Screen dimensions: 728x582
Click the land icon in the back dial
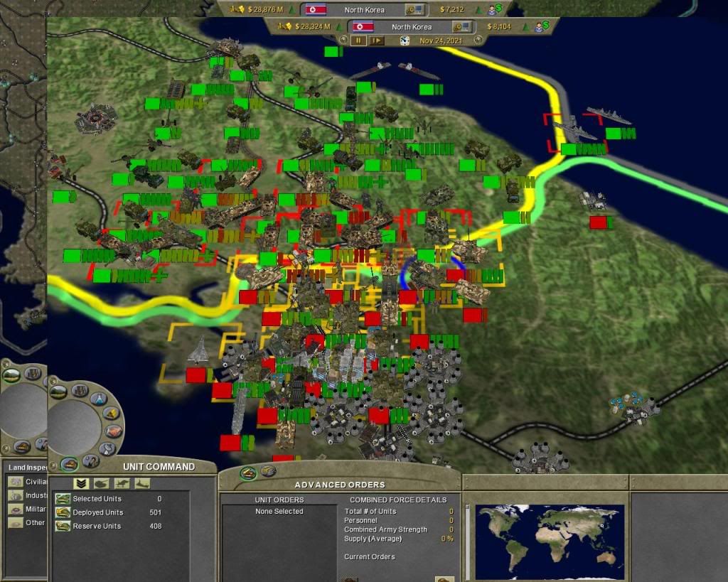coord(11,375)
